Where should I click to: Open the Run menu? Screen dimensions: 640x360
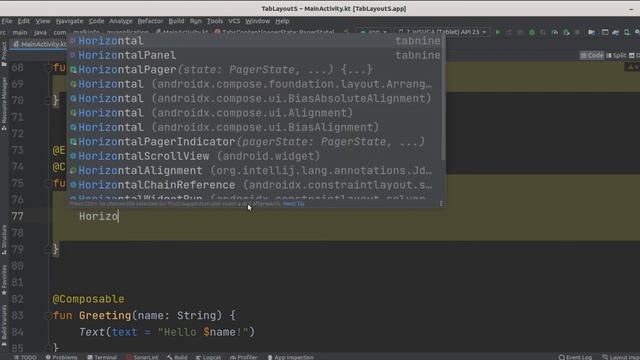click(x=196, y=21)
